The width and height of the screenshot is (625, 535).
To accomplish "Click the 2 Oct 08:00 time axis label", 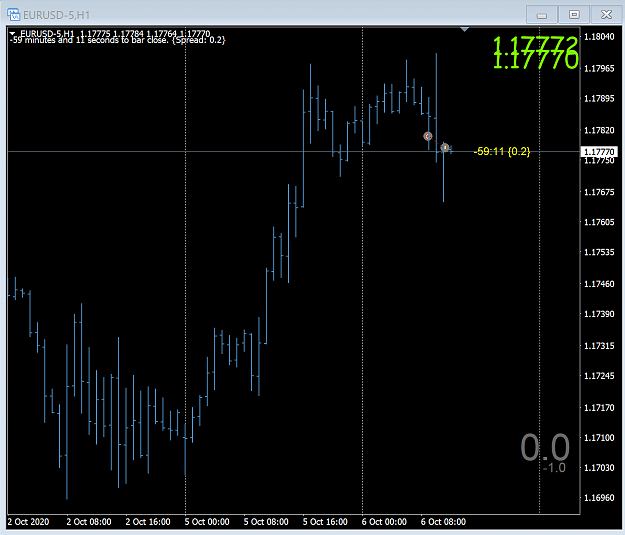I will (x=89, y=522).
